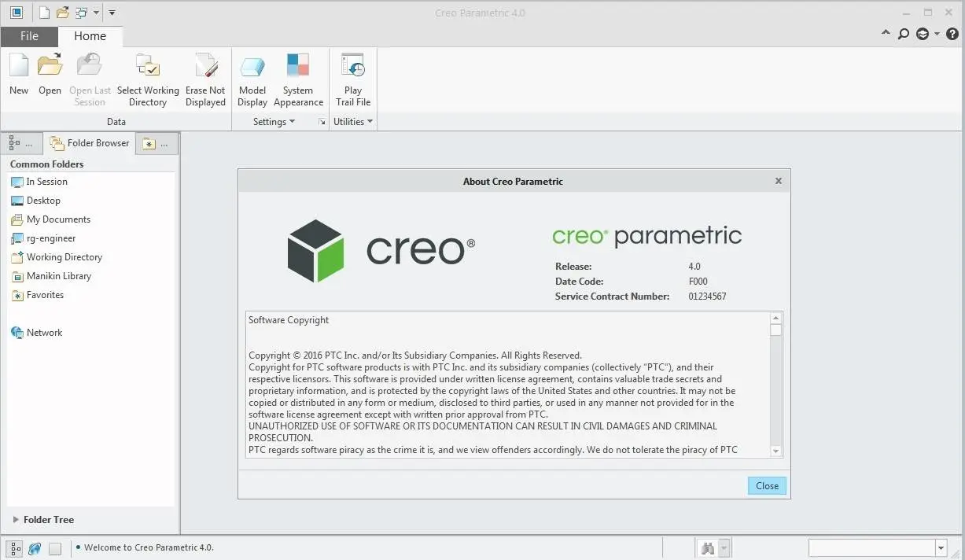This screenshot has height=560, width=965.
Task: Click scroll down arrow in copyright text box
Action: 775,451
